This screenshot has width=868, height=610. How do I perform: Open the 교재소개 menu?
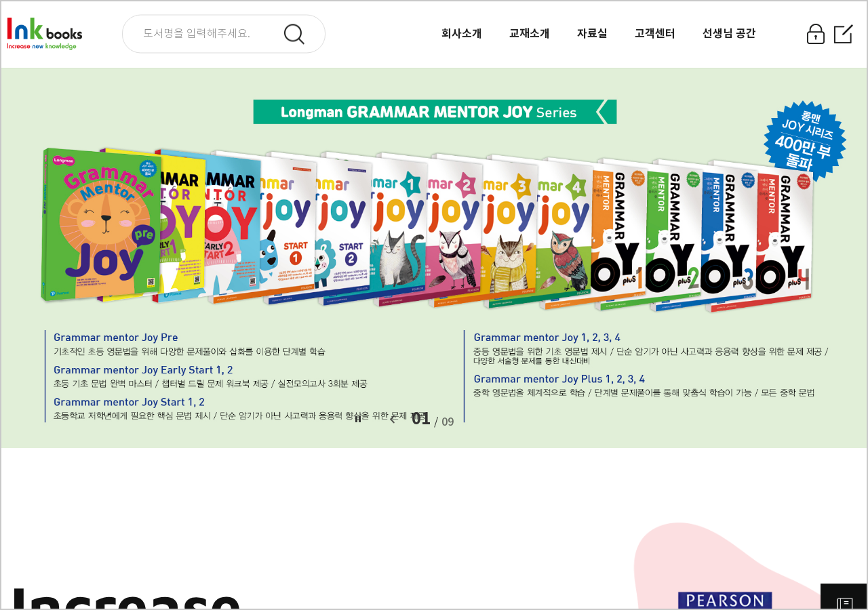pyautogui.click(x=530, y=33)
